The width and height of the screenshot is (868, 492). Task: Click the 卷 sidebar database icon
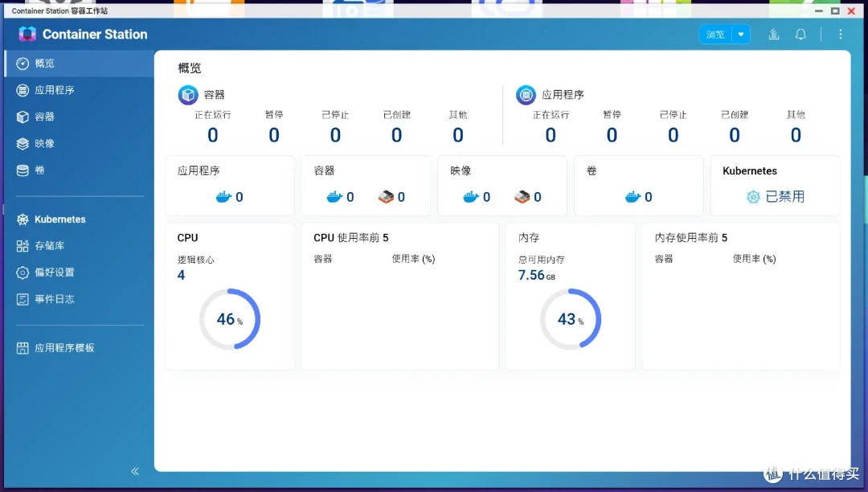tap(23, 170)
